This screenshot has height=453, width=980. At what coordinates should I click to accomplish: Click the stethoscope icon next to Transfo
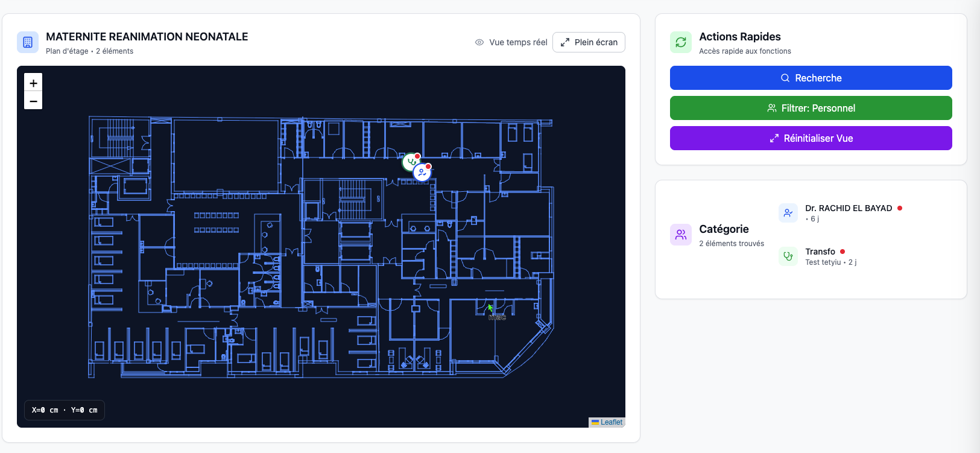click(788, 256)
